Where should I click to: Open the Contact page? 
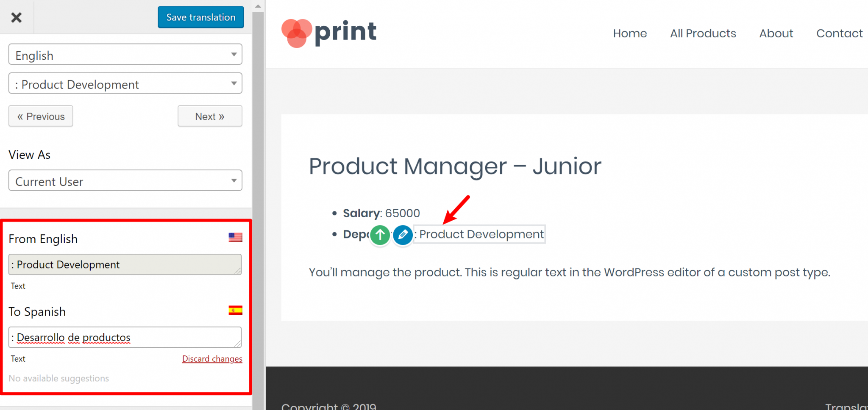839,33
